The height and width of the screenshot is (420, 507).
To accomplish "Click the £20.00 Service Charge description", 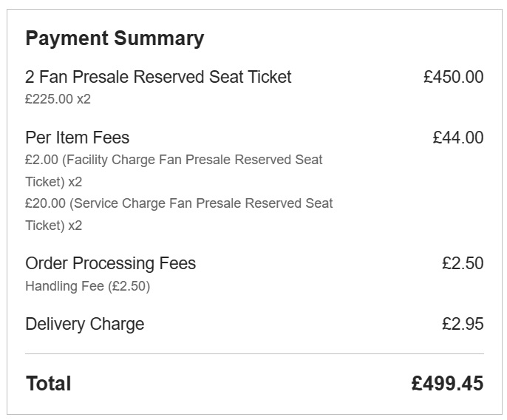I will pos(179,203).
